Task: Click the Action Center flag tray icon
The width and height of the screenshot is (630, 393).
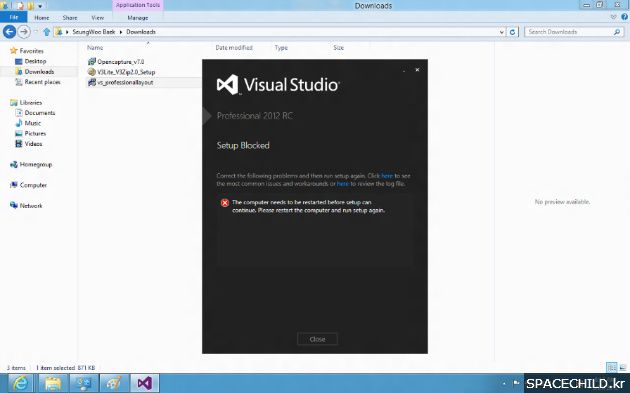Action: [x=516, y=383]
